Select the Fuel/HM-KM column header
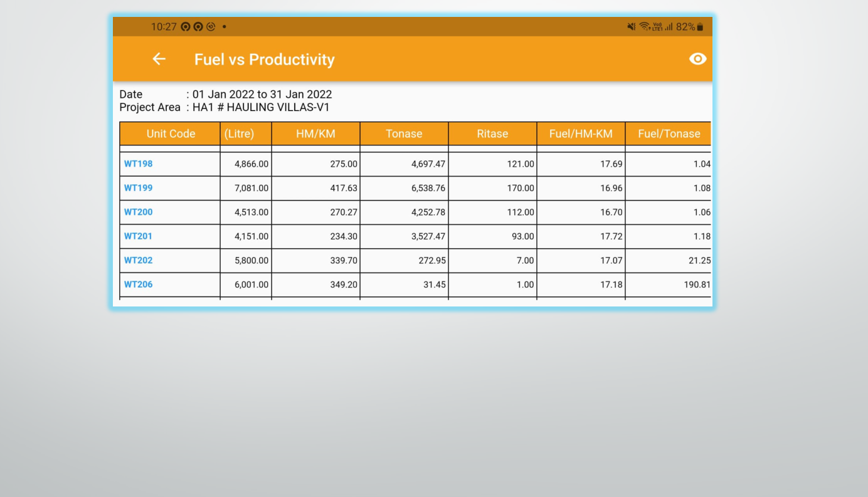Screen dimensions: 868x497 (581, 133)
